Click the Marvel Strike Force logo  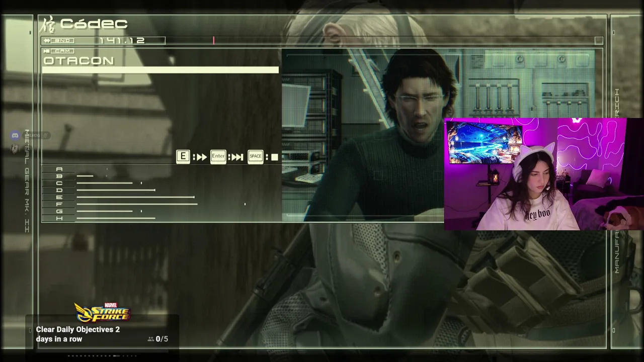coord(102,313)
